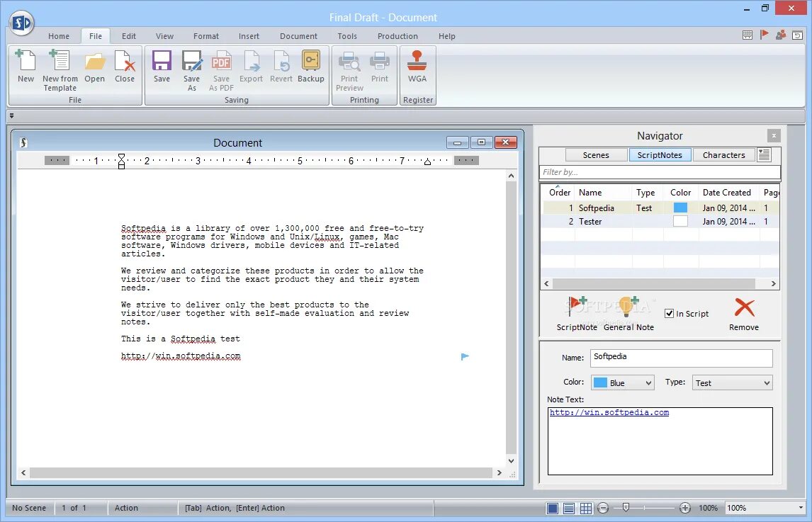This screenshot has height=522, width=812.
Task: Toggle the In Script checkbox
Action: click(x=669, y=313)
